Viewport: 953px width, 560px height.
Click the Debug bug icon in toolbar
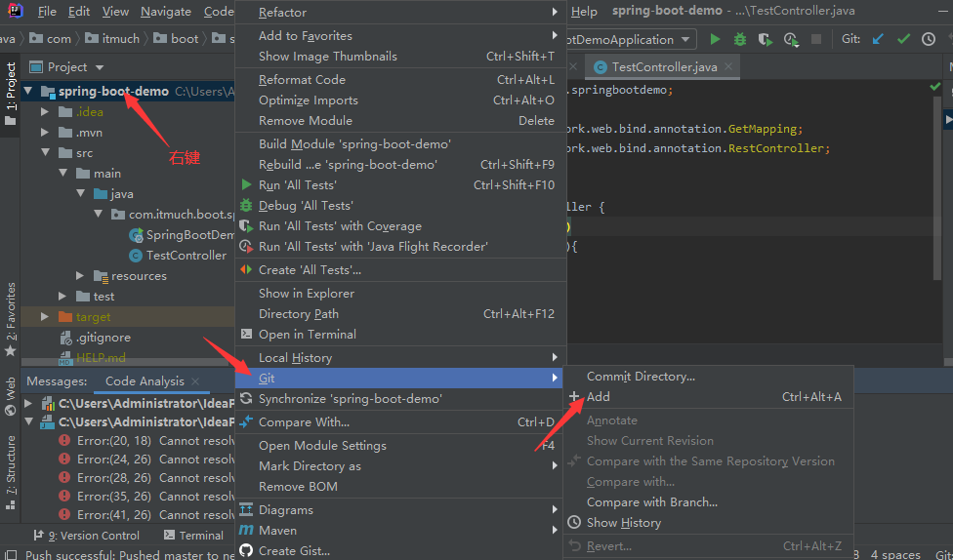[740, 39]
